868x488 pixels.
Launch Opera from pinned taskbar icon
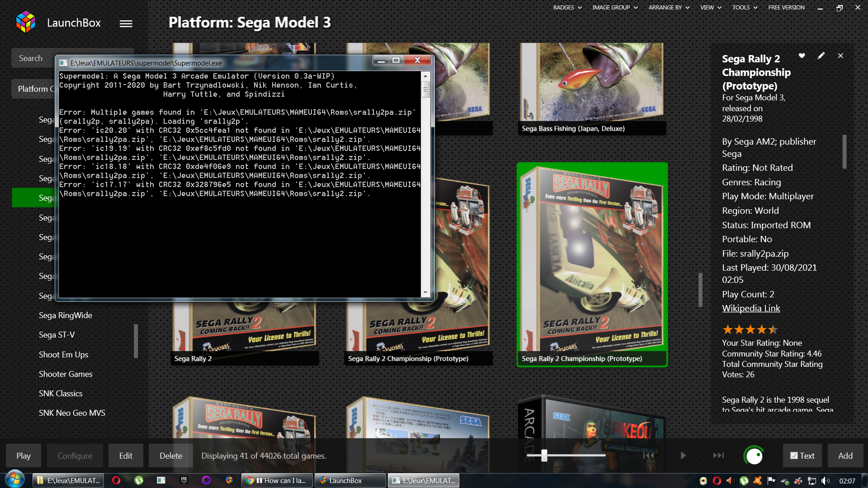pyautogui.click(x=116, y=480)
